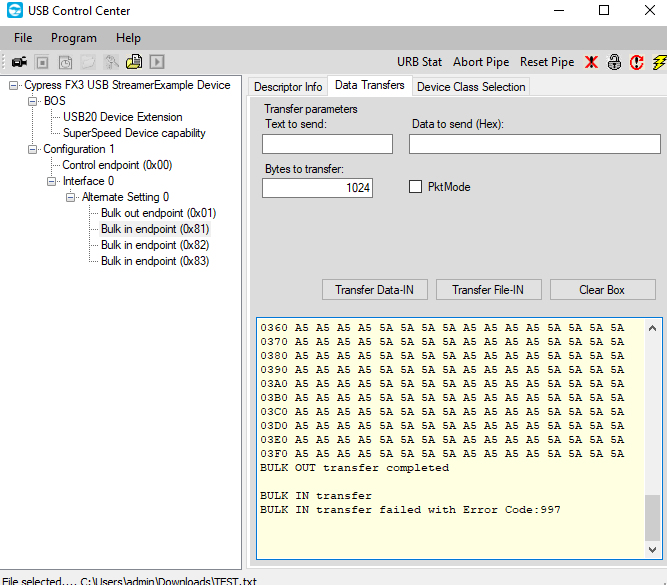
Task: Click the red X toolbar icon
Action: (591, 62)
